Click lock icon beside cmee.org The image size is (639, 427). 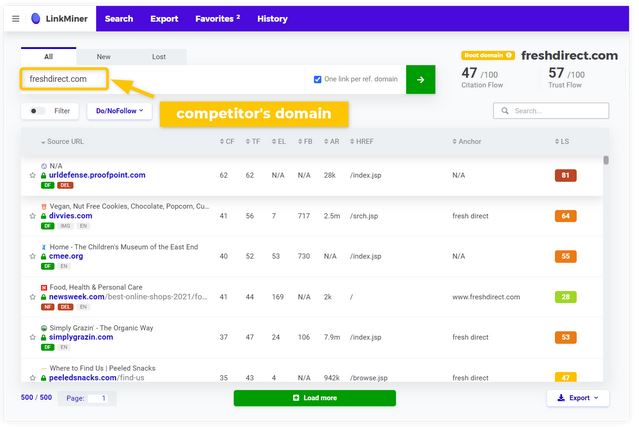click(x=44, y=256)
